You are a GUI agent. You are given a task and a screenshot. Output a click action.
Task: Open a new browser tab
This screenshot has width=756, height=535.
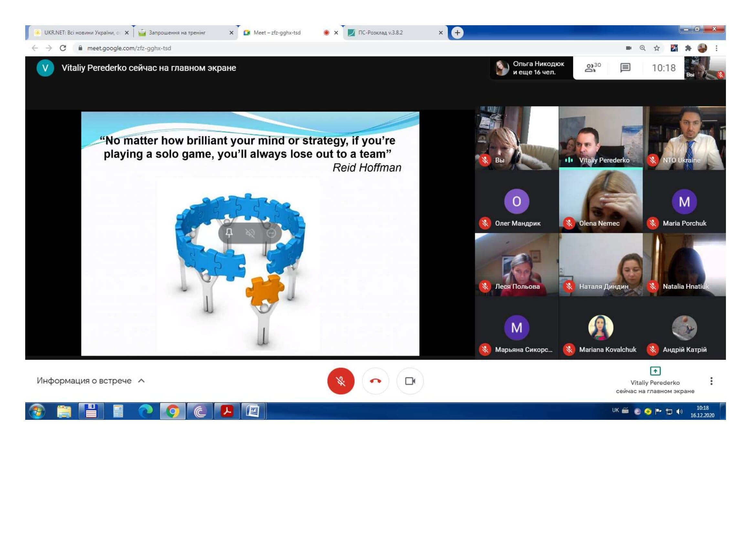pyautogui.click(x=457, y=33)
